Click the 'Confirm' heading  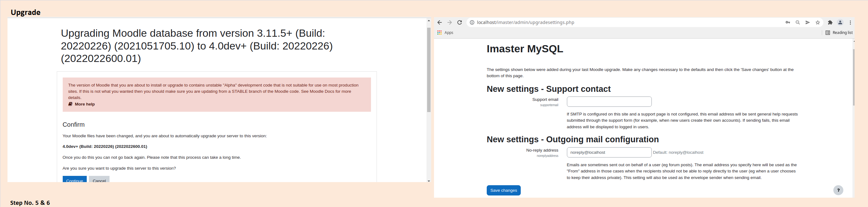[73, 125]
